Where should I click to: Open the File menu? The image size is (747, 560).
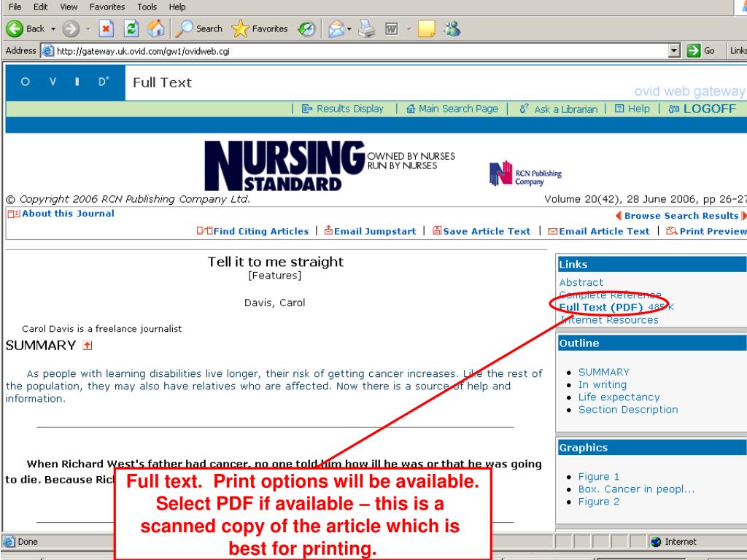click(x=15, y=7)
